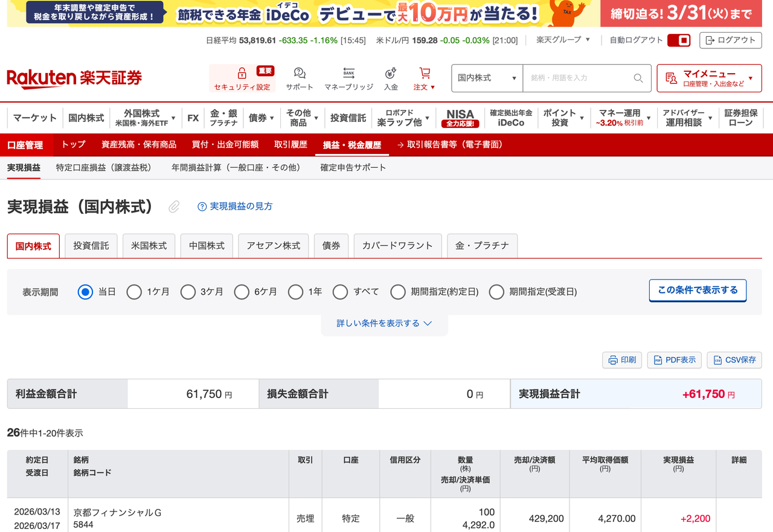Select the すべて display period option
The width and height of the screenshot is (773, 532).
tap(341, 292)
